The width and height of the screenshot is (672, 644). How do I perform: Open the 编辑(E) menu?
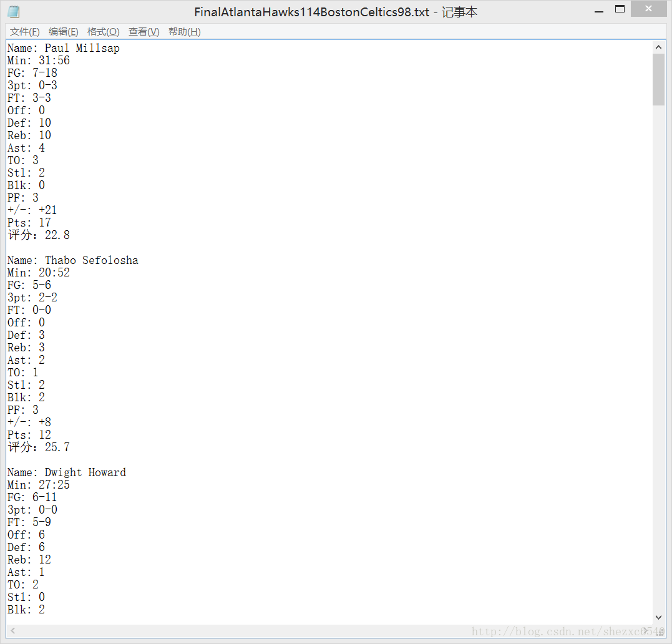pos(64,32)
